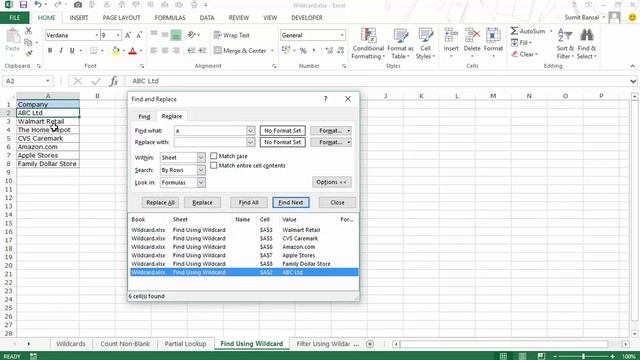Switch to the PAGE LAYOUT ribbon tab
The height and width of the screenshot is (360, 640).
[x=121, y=18]
